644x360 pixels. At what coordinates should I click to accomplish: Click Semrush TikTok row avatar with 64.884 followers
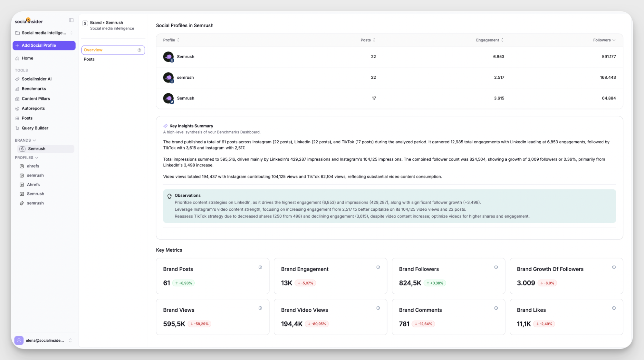click(x=168, y=99)
